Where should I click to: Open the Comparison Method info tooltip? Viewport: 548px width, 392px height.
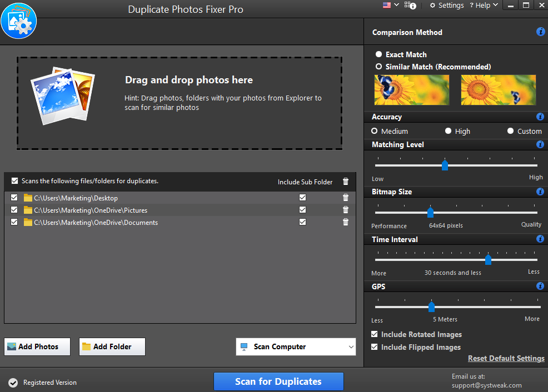pyautogui.click(x=540, y=32)
